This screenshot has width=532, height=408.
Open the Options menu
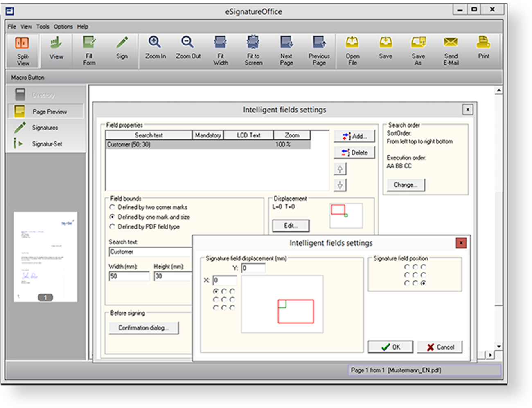[63, 27]
